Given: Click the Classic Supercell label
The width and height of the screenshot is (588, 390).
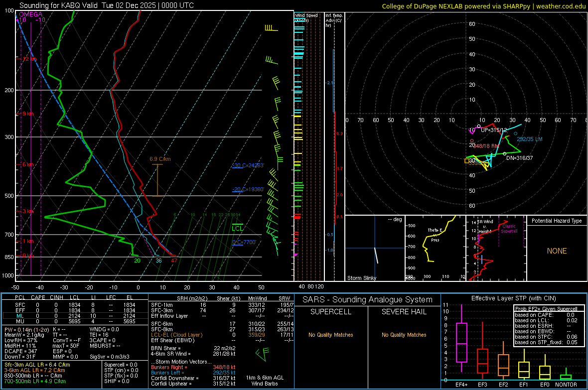Looking at the screenshot, I should click(x=509, y=229).
